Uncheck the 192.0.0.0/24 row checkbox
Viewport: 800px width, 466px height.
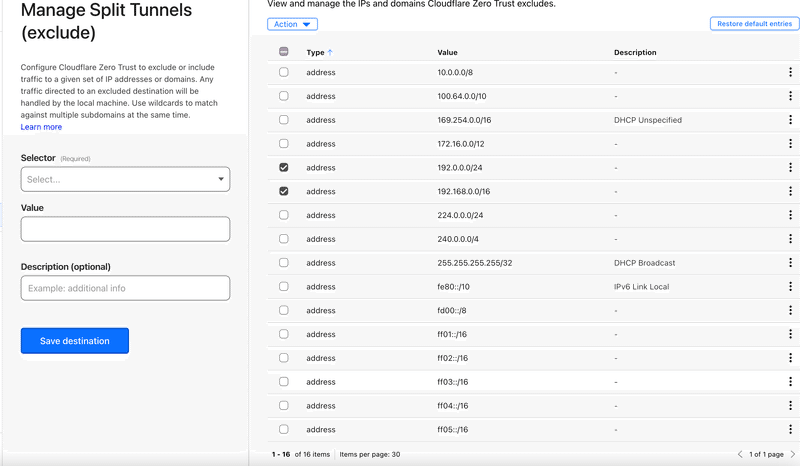(284, 167)
